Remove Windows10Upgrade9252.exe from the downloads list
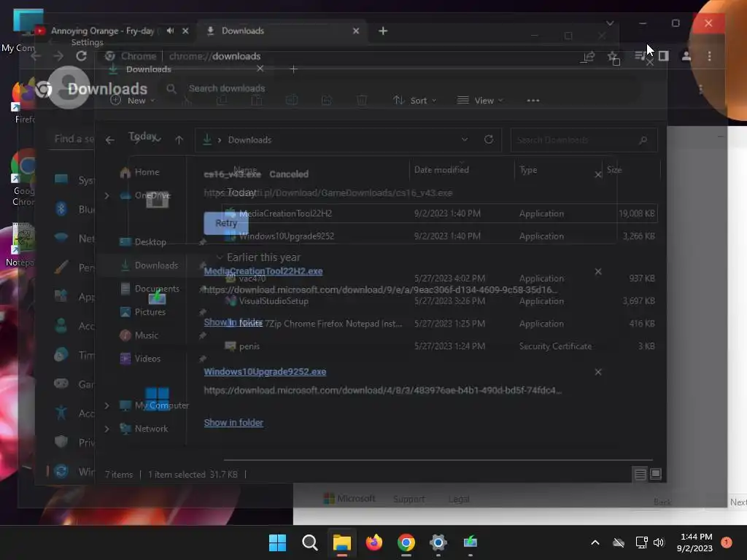 [598, 372]
